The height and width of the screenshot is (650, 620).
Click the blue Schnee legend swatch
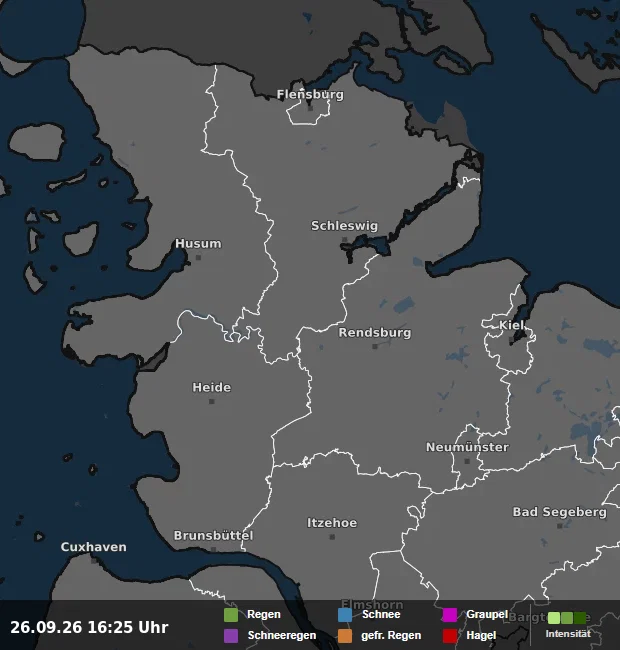[x=345, y=615]
